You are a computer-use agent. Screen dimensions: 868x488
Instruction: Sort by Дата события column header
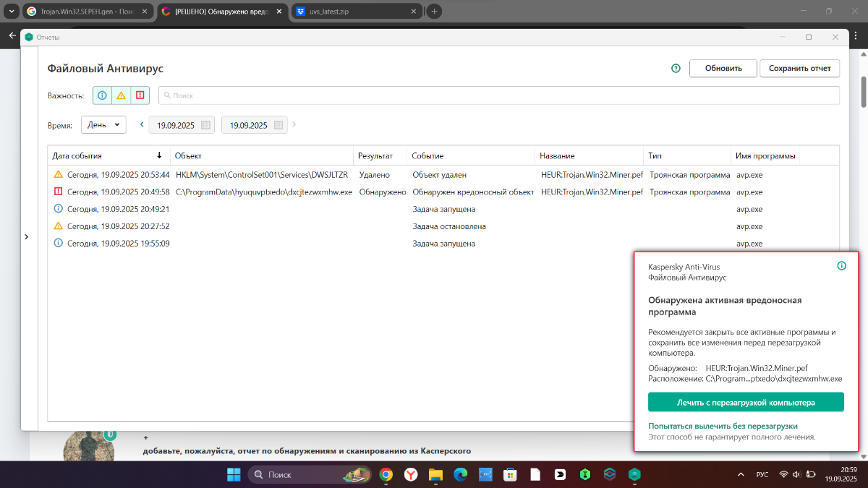click(x=109, y=155)
